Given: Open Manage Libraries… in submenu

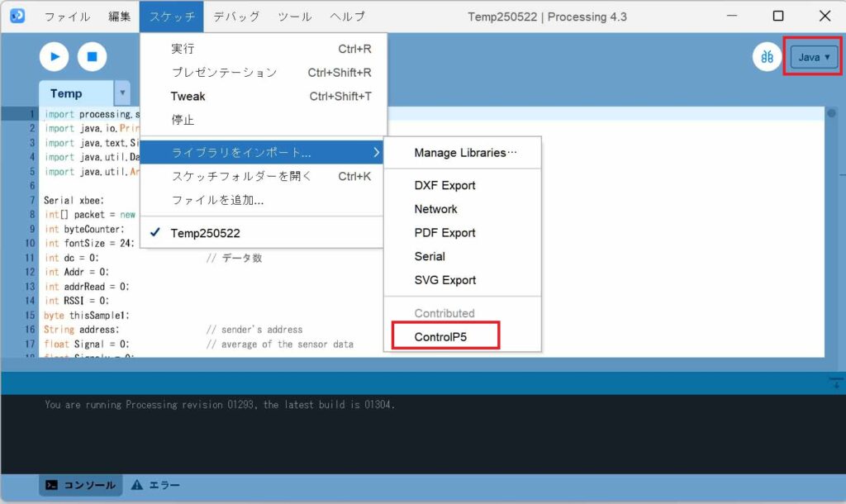Looking at the screenshot, I should 463,153.
